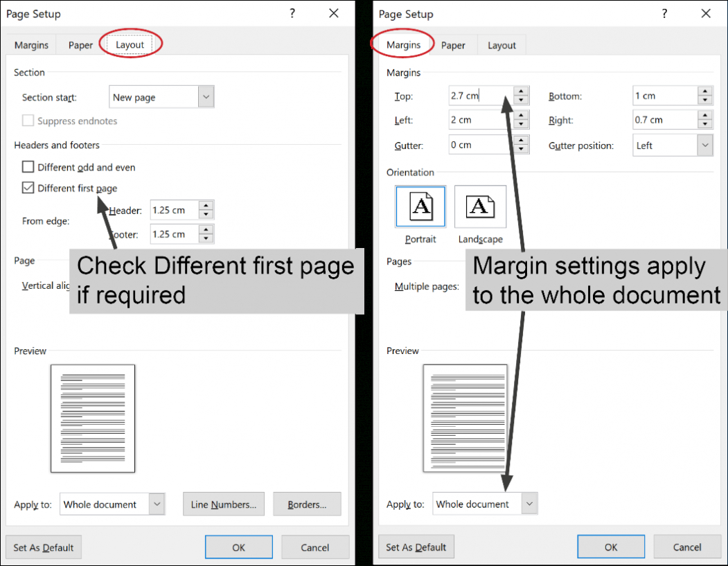The width and height of the screenshot is (728, 566).
Task: Select the Portrait orientation icon
Action: pyautogui.click(x=420, y=206)
